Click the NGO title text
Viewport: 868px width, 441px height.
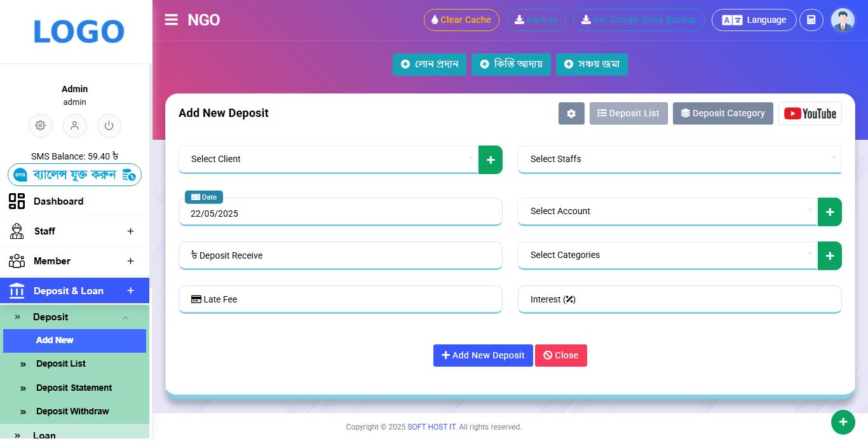[204, 20]
